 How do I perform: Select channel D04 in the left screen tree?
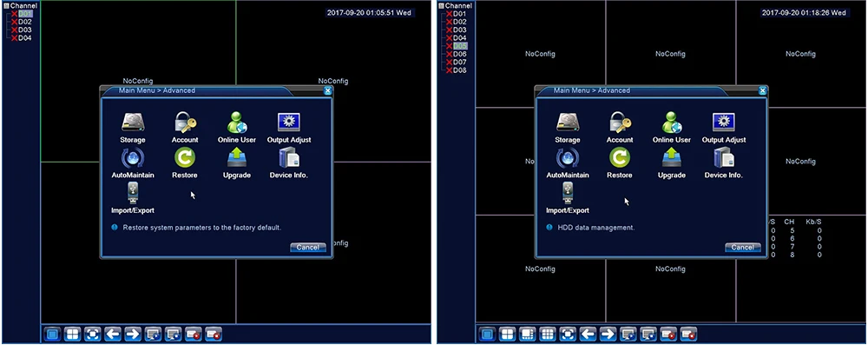click(x=25, y=38)
